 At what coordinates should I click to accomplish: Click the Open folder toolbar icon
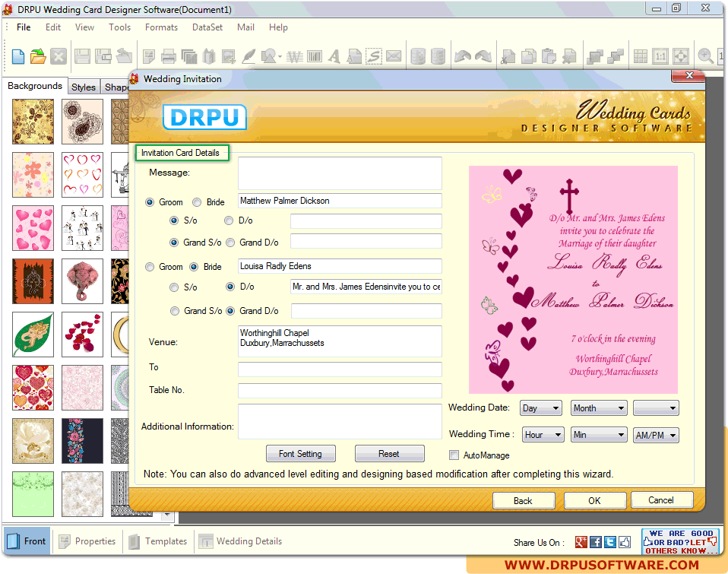click(38, 56)
